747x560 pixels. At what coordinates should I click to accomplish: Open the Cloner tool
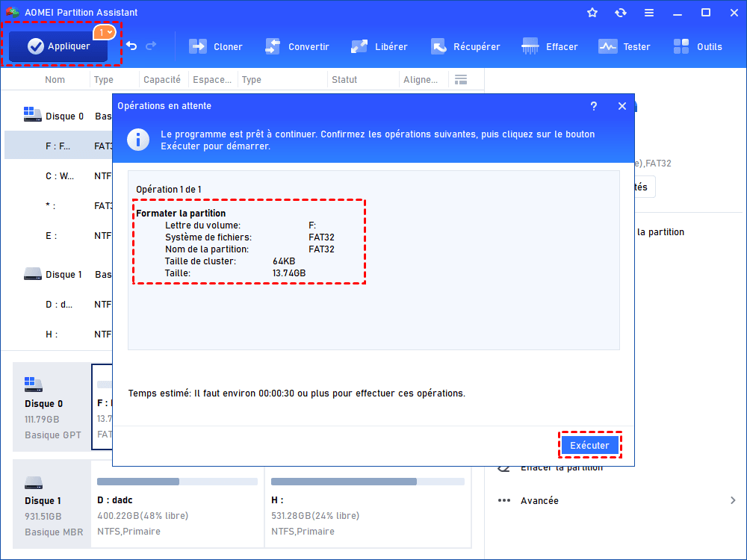pyautogui.click(x=216, y=46)
